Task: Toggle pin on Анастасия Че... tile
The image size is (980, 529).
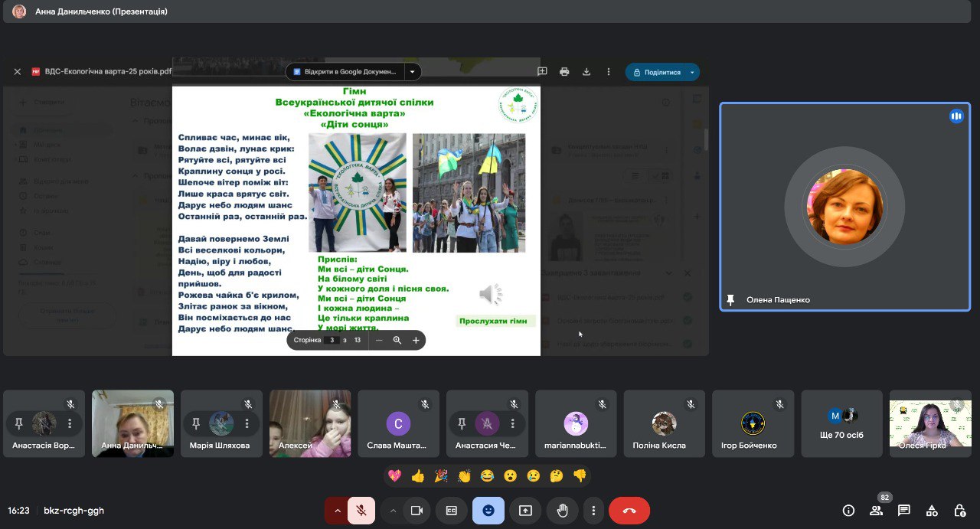Action: [x=462, y=423]
